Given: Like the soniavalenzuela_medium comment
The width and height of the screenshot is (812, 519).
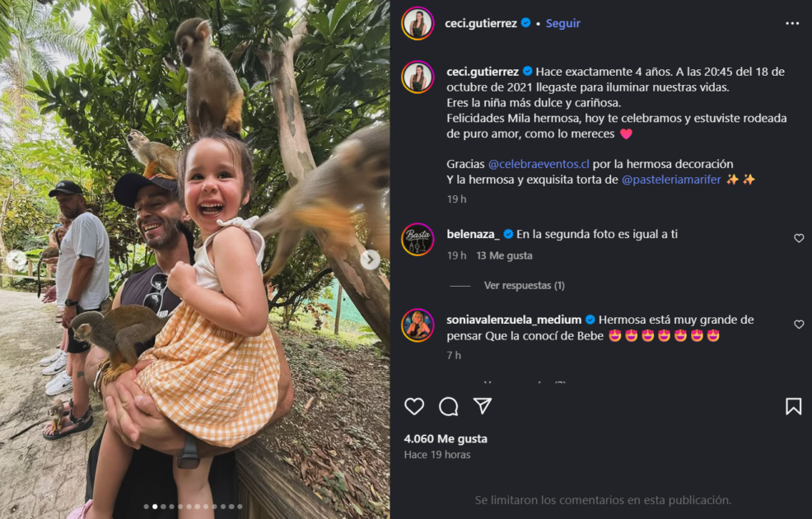Looking at the screenshot, I should pyautogui.click(x=799, y=325).
